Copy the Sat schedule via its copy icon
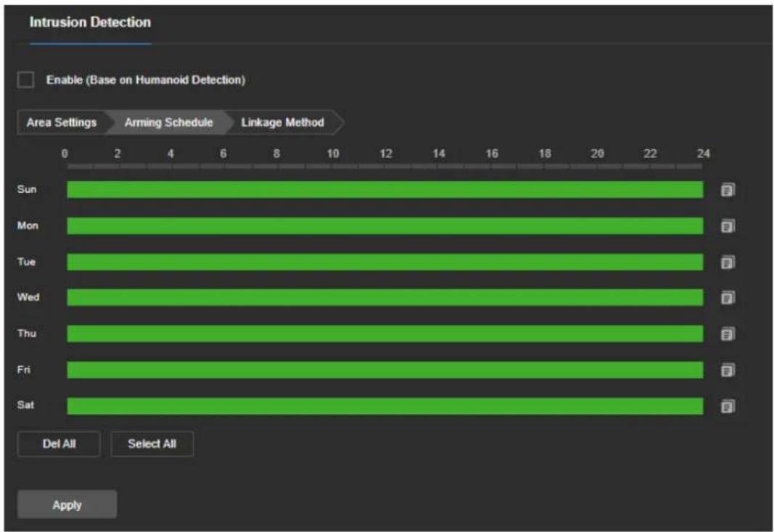774x532 pixels. 728,406
